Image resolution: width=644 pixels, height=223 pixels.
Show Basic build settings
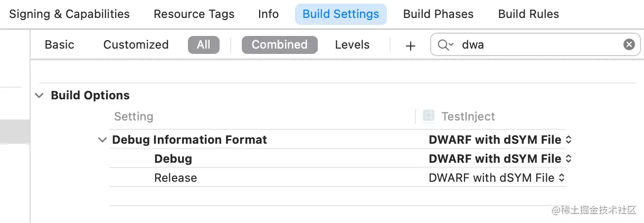point(59,45)
